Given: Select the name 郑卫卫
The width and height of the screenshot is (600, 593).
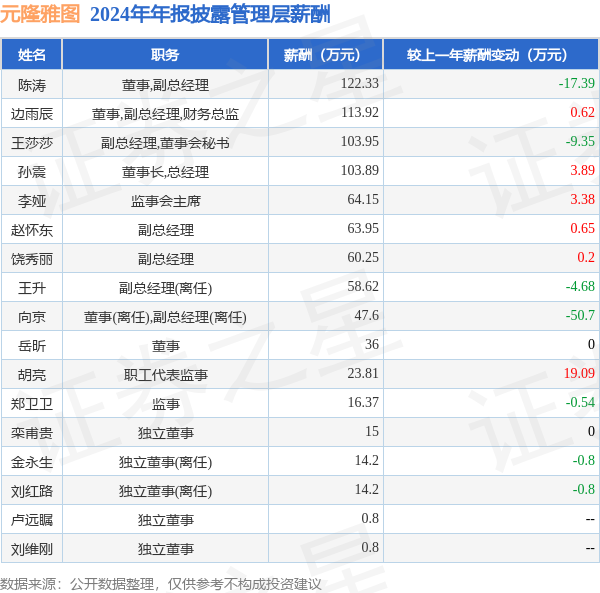Looking at the screenshot, I should coord(32,404).
